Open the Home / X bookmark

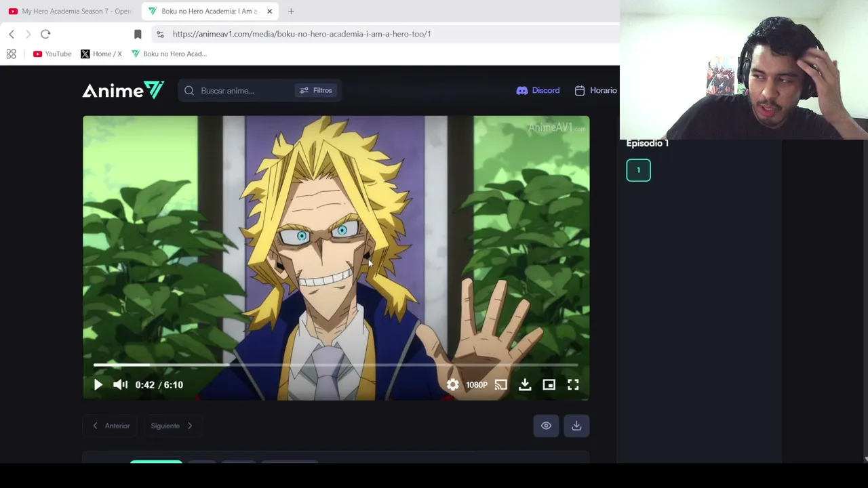(101, 54)
